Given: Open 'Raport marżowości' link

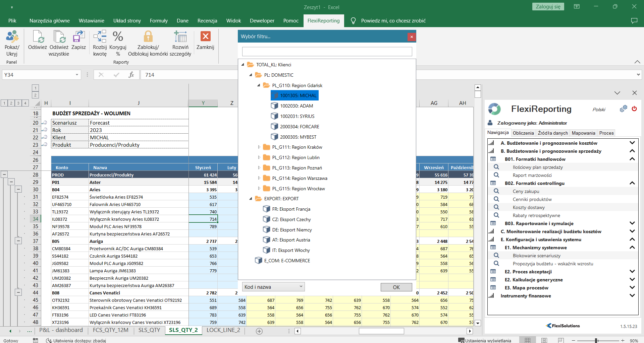Looking at the screenshot, I should [x=532, y=175].
